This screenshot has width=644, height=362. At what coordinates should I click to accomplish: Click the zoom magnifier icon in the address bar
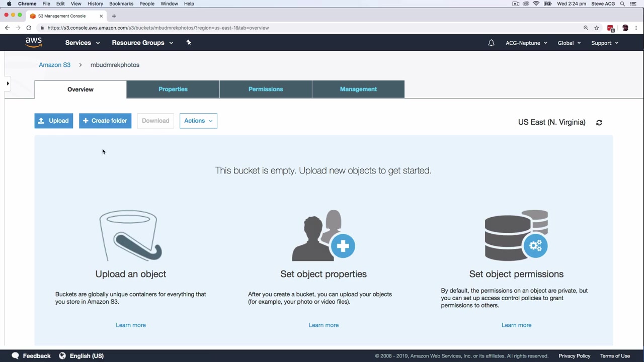pos(586,28)
